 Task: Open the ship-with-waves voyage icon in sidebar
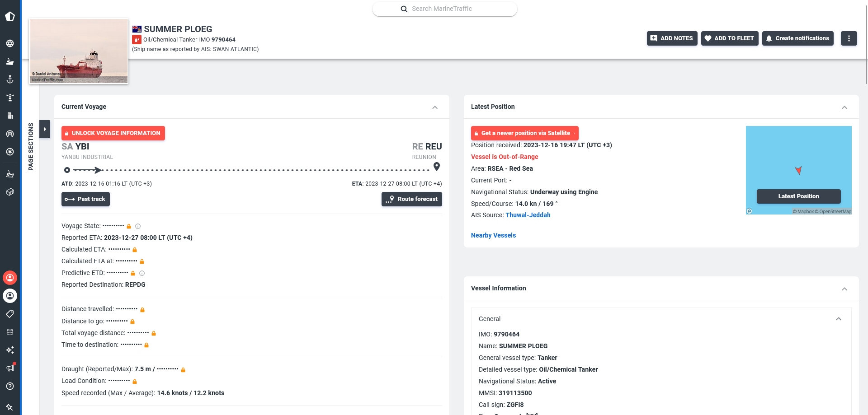(10, 174)
